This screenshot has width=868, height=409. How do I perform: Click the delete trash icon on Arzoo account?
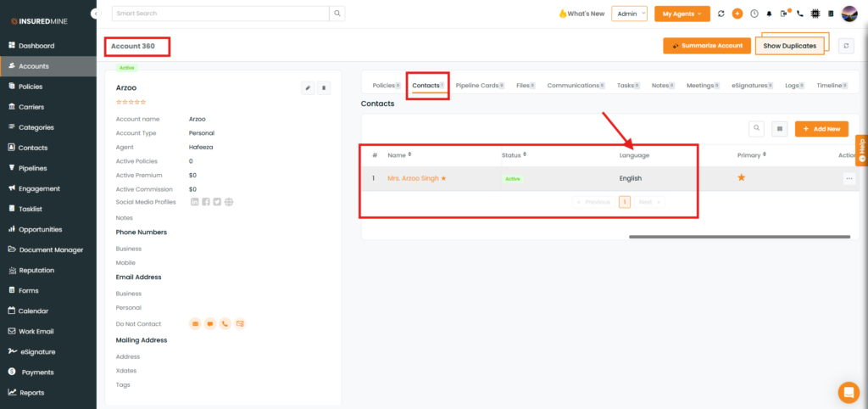click(x=324, y=87)
